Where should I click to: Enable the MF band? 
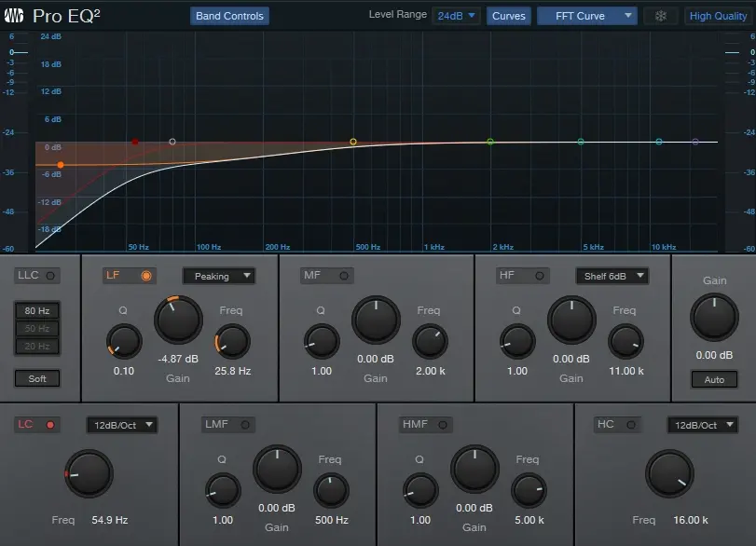tap(344, 276)
